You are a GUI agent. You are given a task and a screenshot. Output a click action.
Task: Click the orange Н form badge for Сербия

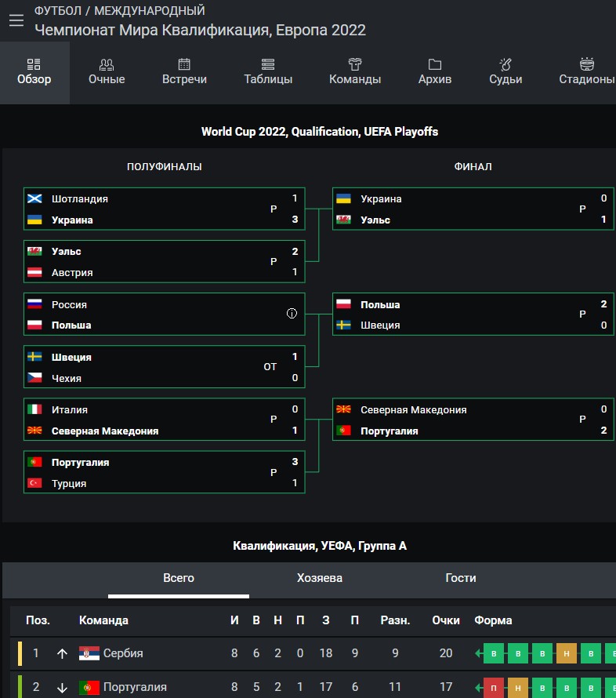pos(566,653)
